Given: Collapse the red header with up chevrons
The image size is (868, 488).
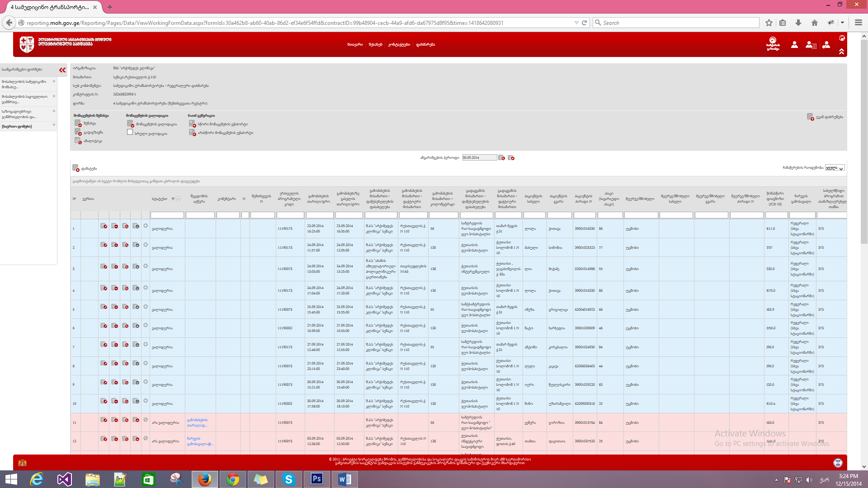Looking at the screenshot, I should coord(841,52).
